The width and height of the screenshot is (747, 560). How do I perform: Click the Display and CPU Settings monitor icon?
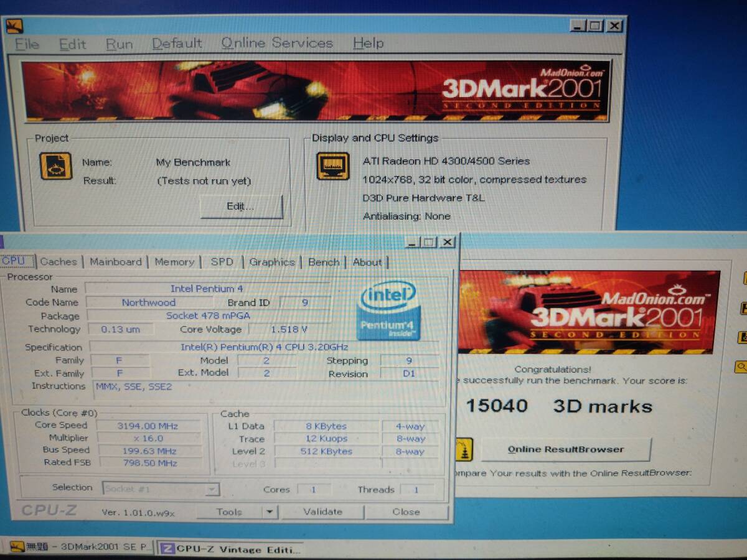332,166
